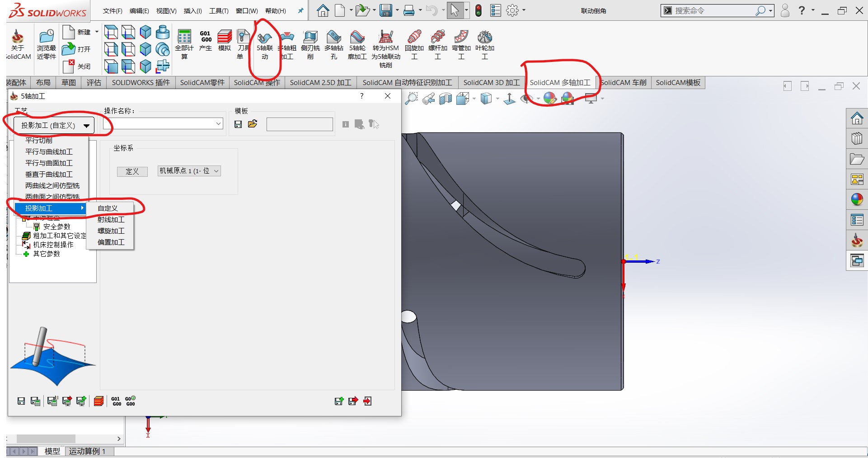Open the 螺杆加工 screw machining tool
Image resolution: width=868 pixels, height=458 pixels.
(438, 45)
